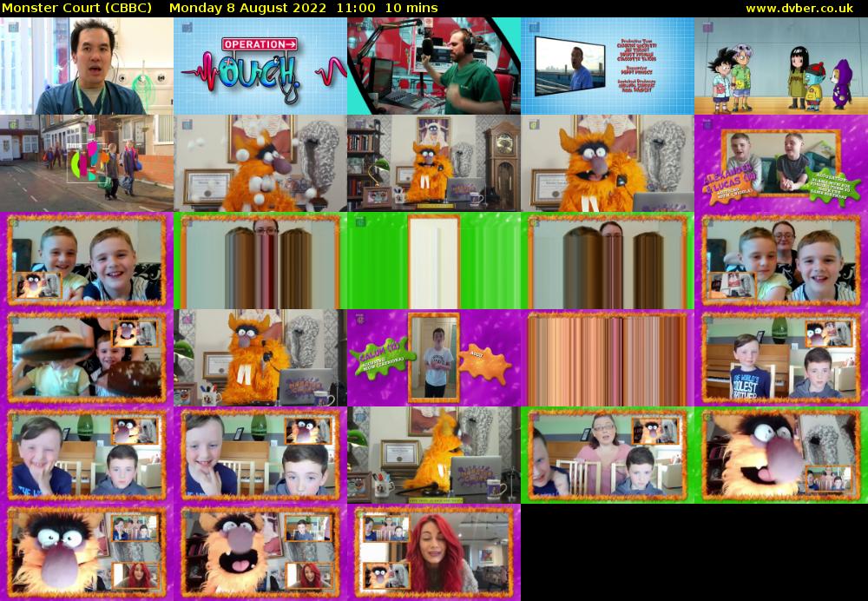Open the boys thumbnail with green splat caption
The width and height of the screenshot is (868, 601).
point(781,163)
